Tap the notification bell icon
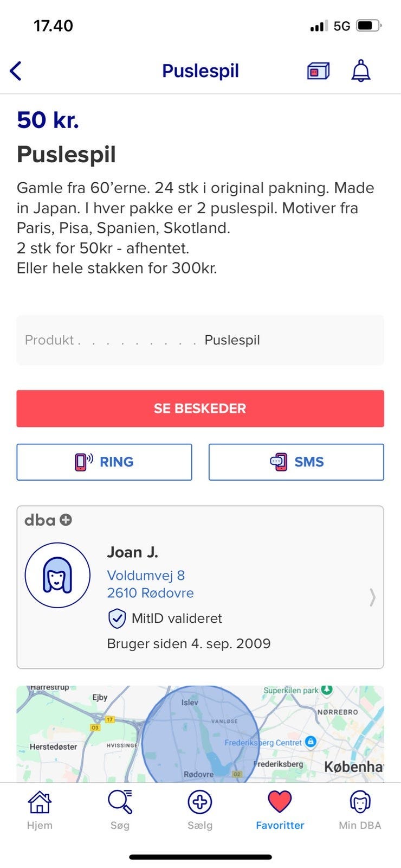 click(361, 71)
